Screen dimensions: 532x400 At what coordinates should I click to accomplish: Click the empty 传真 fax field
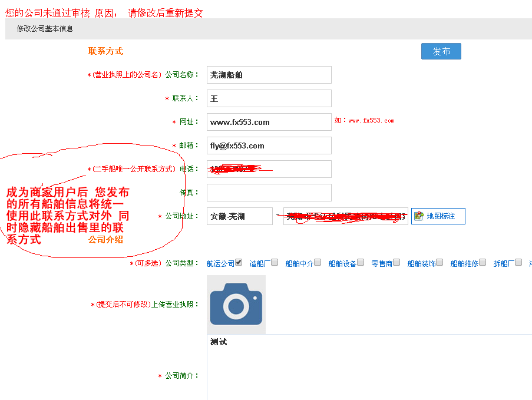[269, 193]
